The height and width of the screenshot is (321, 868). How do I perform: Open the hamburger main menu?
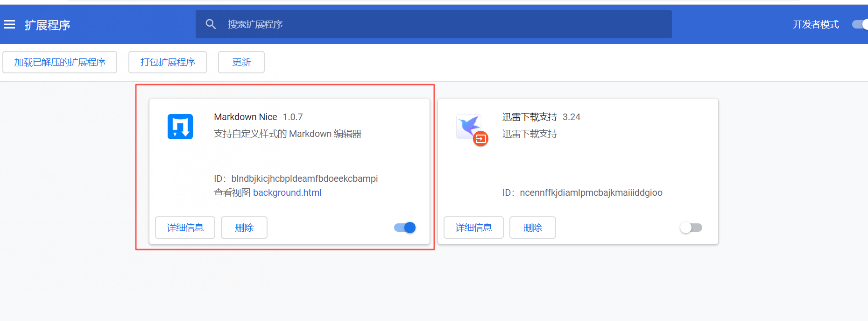click(x=9, y=24)
